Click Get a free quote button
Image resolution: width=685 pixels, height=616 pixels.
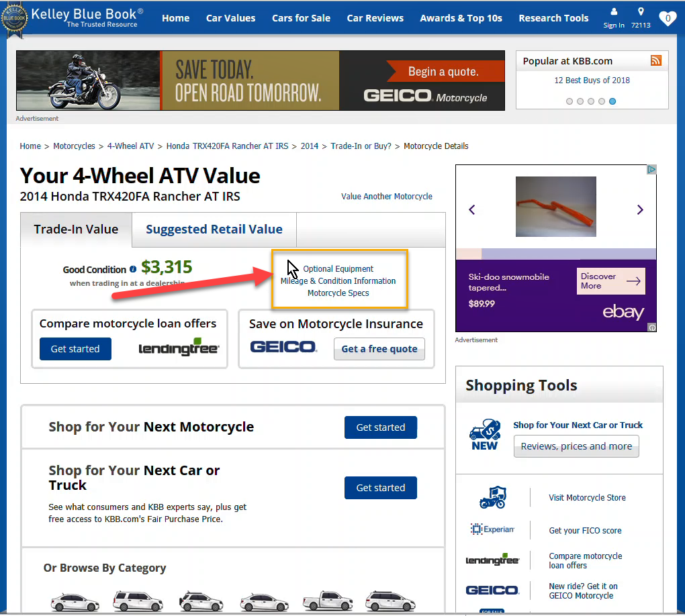coord(379,349)
